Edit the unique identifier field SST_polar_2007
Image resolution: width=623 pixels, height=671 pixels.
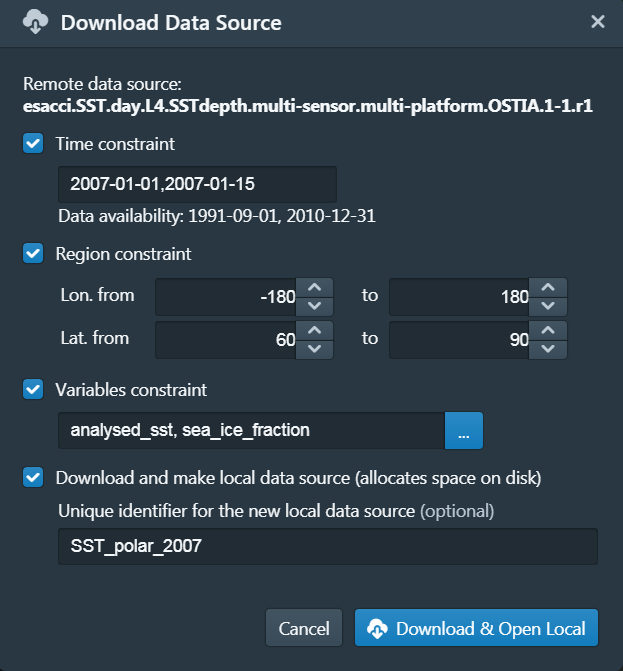(328, 546)
